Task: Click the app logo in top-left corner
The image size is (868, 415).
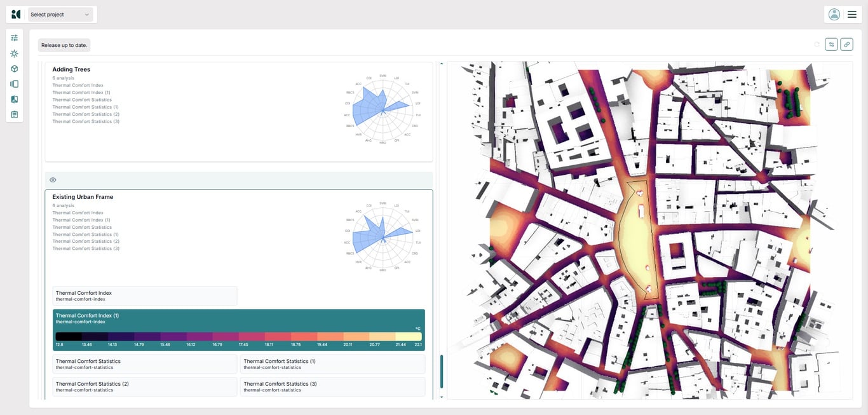Action: [16, 15]
